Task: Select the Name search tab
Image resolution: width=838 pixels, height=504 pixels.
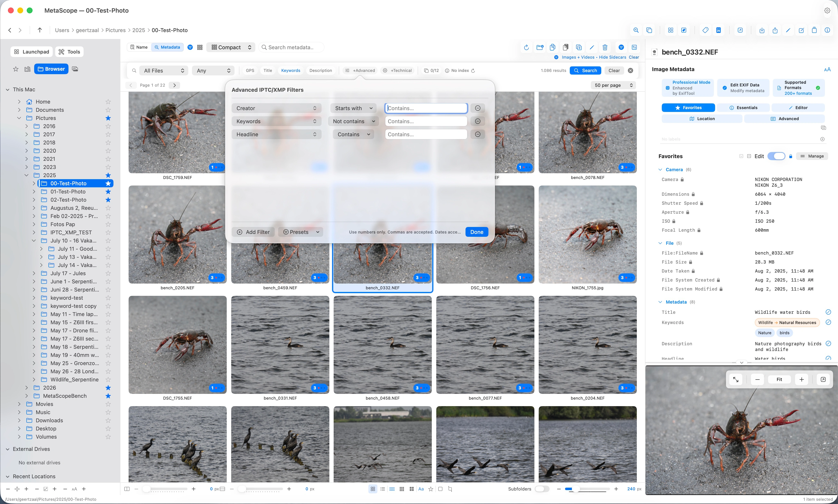Action: (139, 47)
